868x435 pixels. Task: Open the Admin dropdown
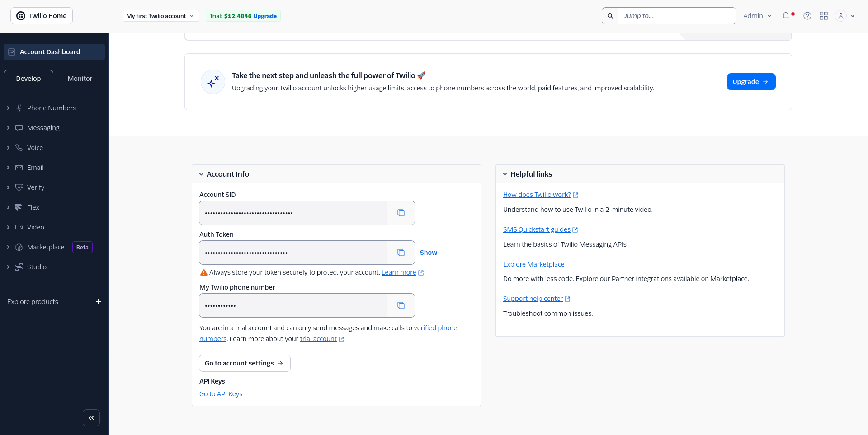[756, 15]
